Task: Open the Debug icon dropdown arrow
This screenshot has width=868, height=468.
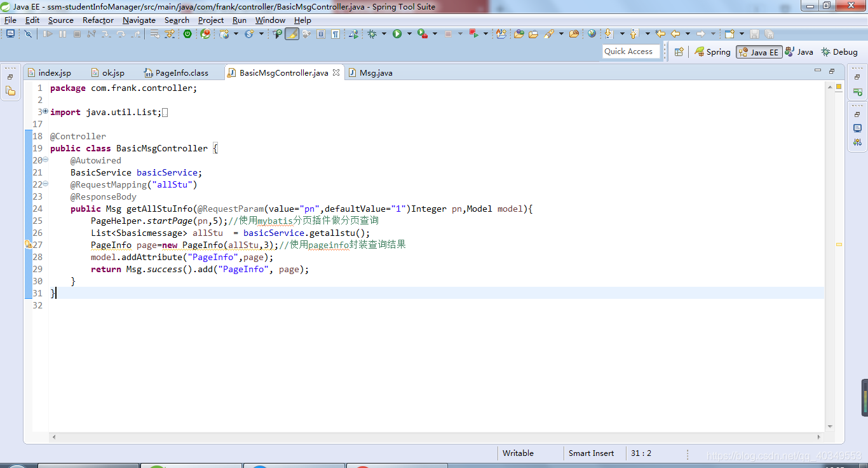Action: pyautogui.click(x=384, y=34)
